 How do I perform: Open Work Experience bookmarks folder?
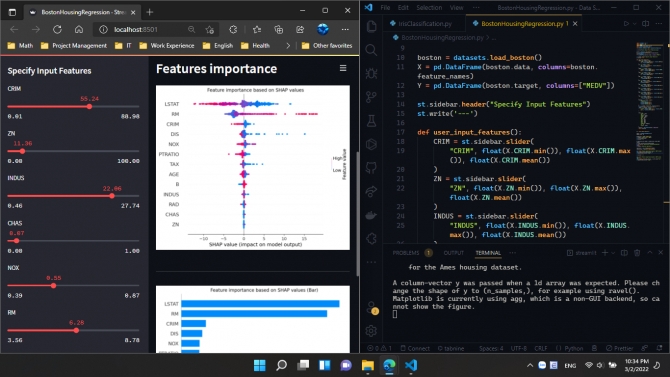coord(167,45)
